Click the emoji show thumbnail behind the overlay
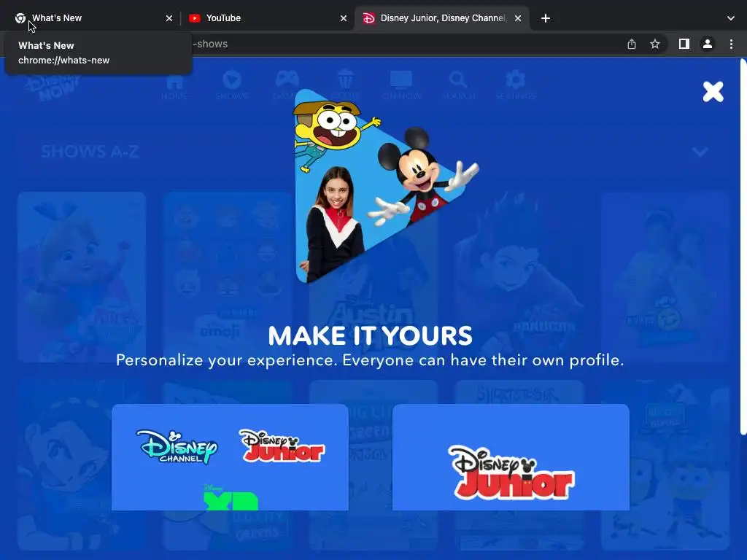 pyautogui.click(x=228, y=277)
